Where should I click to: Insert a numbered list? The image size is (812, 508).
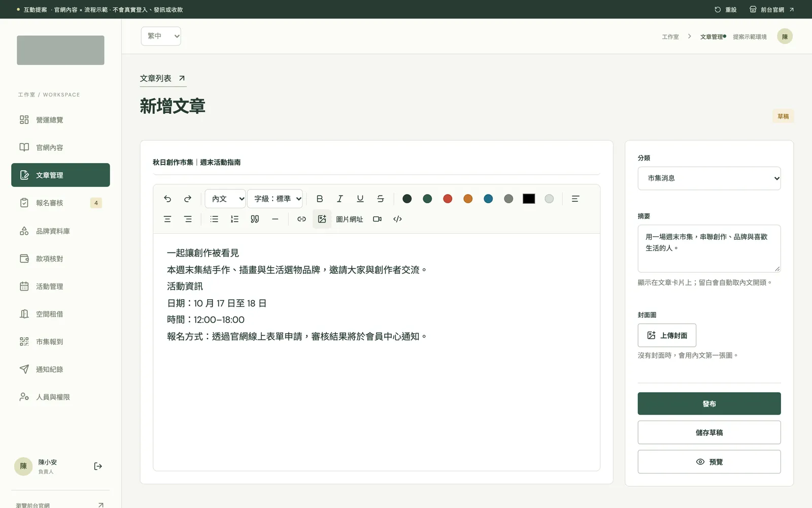[234, 219]
